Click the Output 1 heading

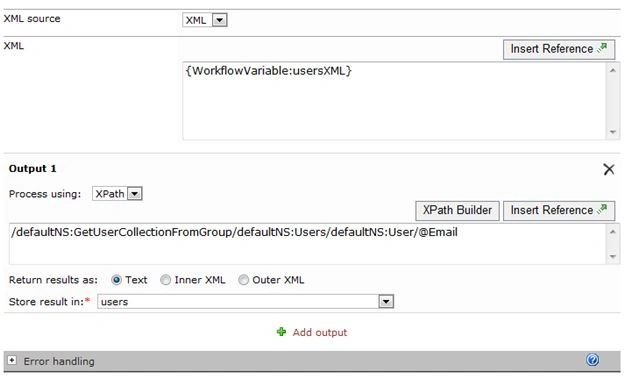(33, 169)
